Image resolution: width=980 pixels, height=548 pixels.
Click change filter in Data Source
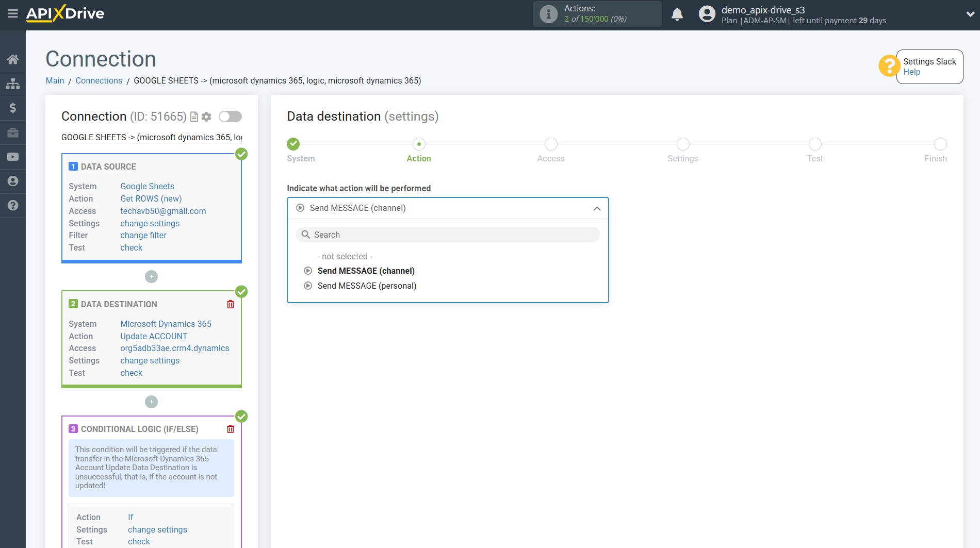(143, 235)
